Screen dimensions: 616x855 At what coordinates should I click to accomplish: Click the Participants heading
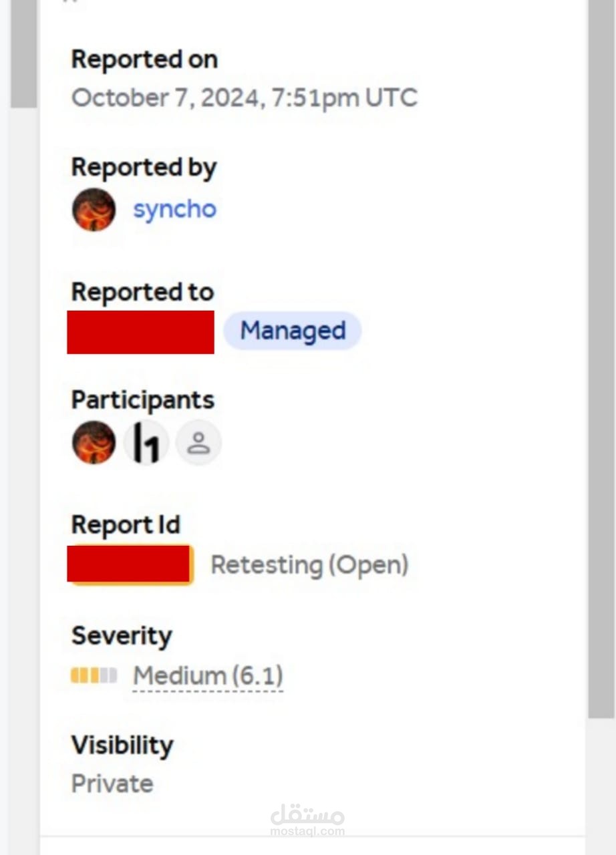[142, 400]
